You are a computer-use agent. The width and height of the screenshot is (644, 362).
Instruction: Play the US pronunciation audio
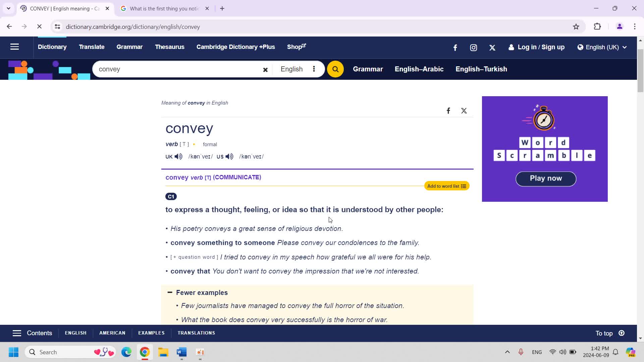click(229, 157)
